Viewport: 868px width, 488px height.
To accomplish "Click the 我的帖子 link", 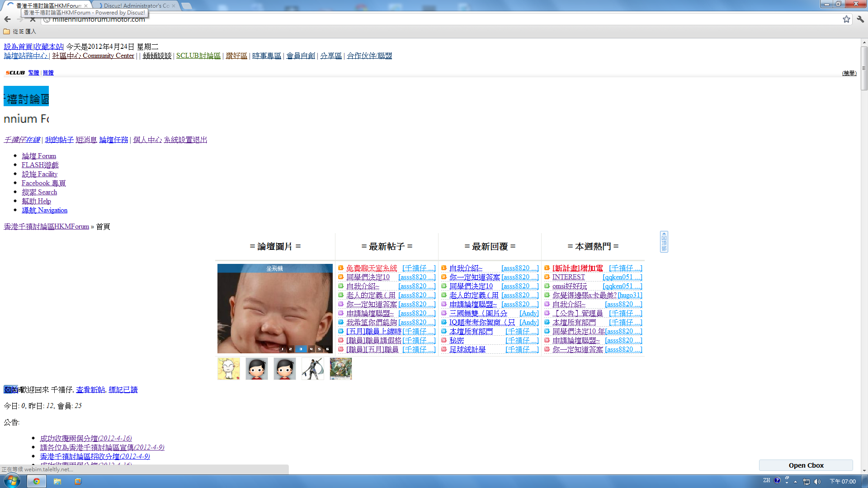I will (59, 140).
